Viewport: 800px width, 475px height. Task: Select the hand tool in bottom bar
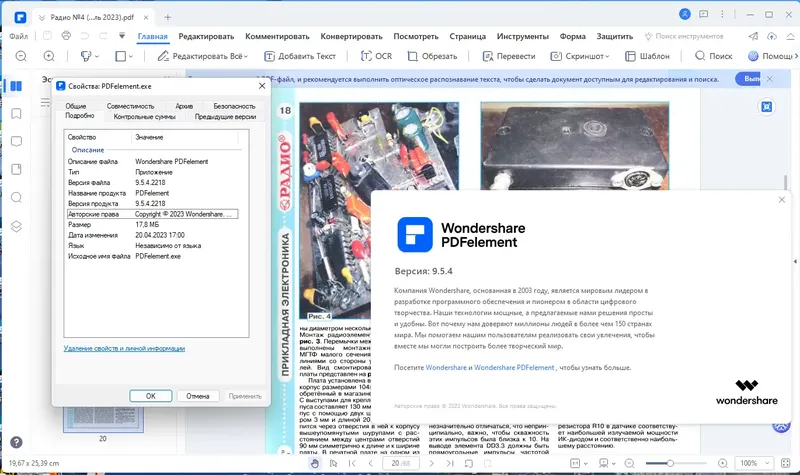click(315, 463)
